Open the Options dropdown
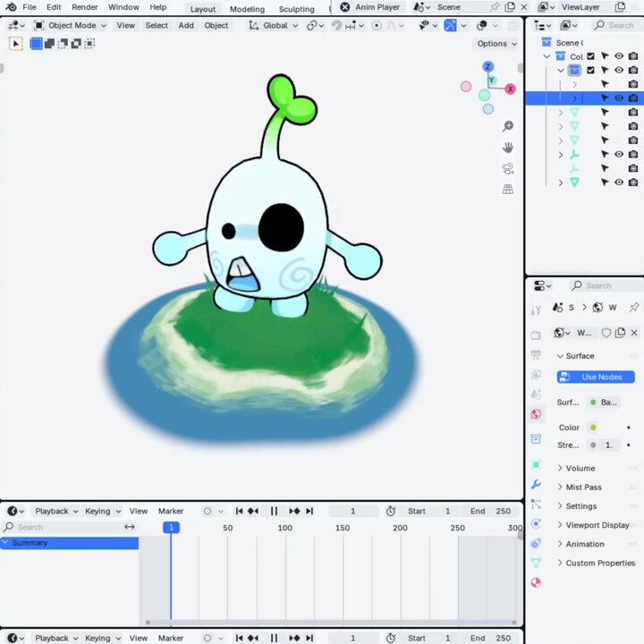The width and height of the screenshot is (644, 644). point(496,44)
